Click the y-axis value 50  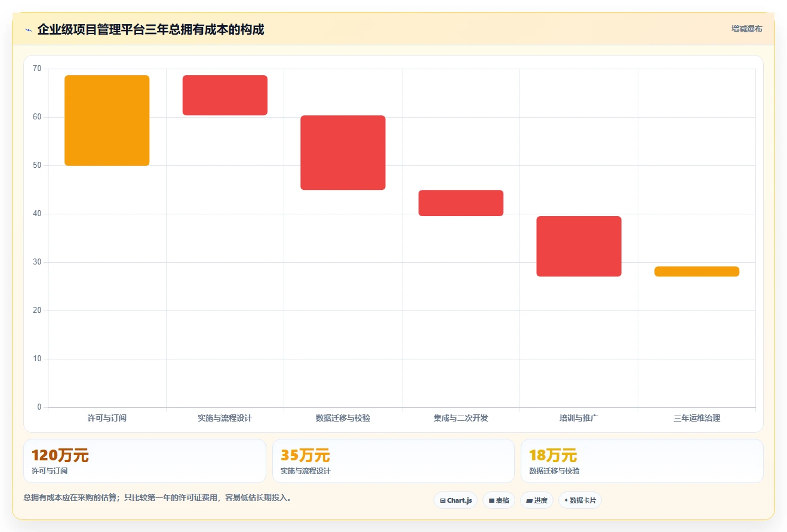point(37,165)
